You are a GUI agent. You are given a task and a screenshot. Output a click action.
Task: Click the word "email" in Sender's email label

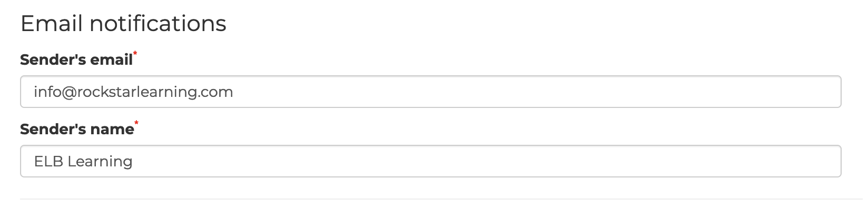tap(112, 60)
